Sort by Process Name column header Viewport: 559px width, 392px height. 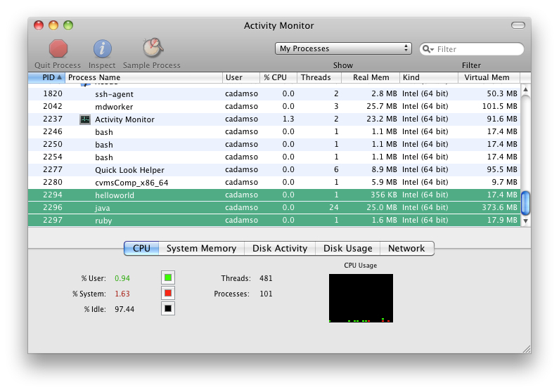point(143,77)
